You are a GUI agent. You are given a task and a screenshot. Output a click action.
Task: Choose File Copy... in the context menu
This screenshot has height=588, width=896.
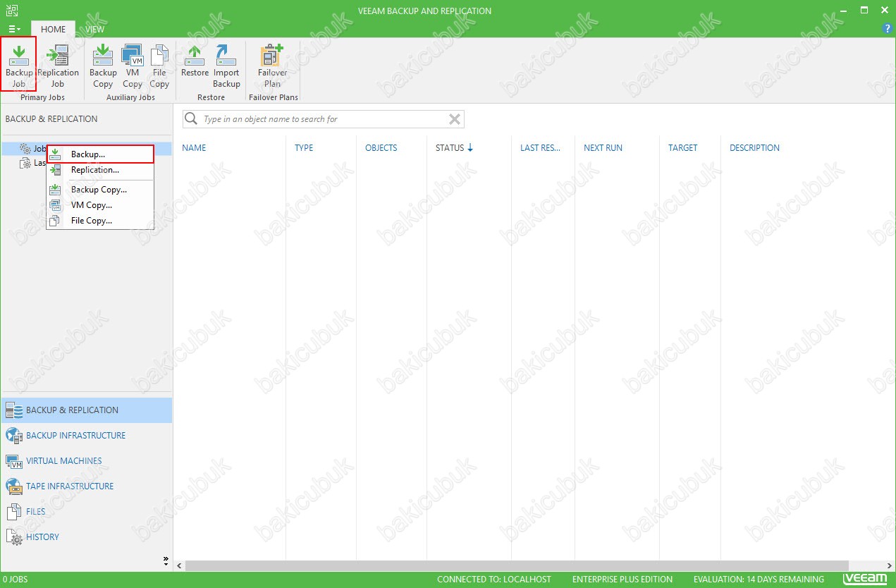coord(100,221)
